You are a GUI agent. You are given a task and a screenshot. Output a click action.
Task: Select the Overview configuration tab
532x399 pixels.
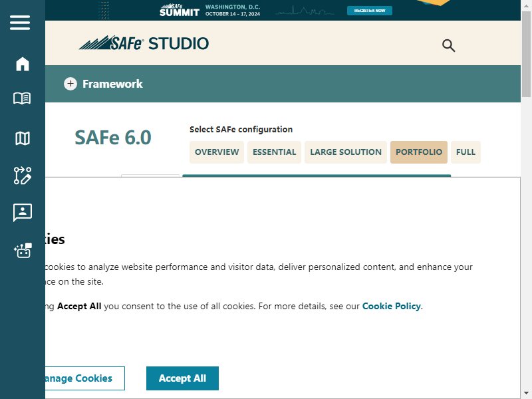pyautogui.click(x=217, y=152)
